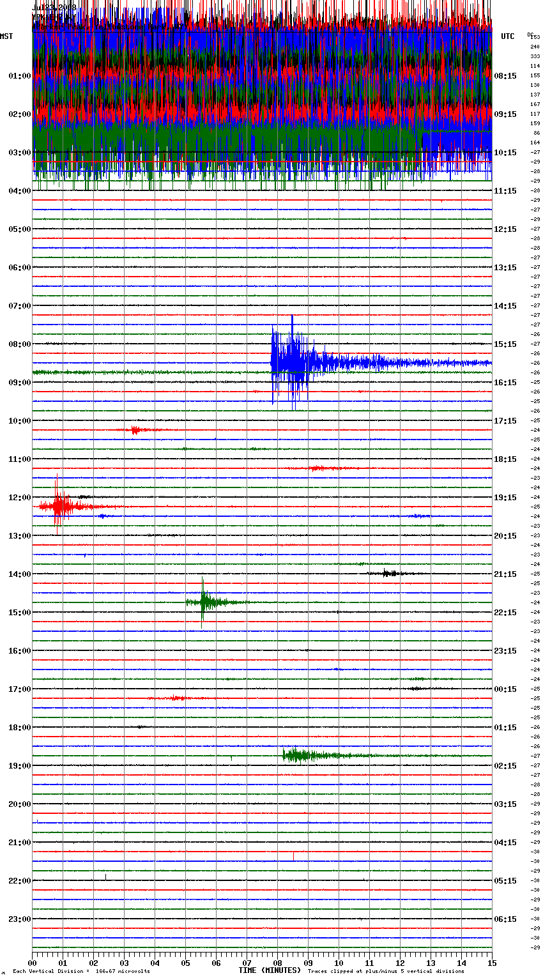Click the MST time zone label
Screen dimensions: 543x980
6,36
